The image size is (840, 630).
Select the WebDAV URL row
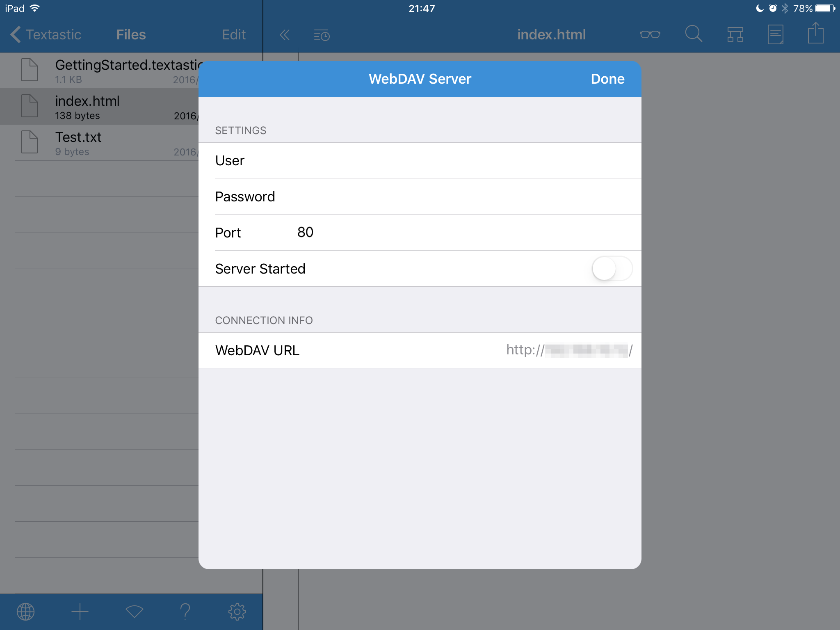pos(420,350)
